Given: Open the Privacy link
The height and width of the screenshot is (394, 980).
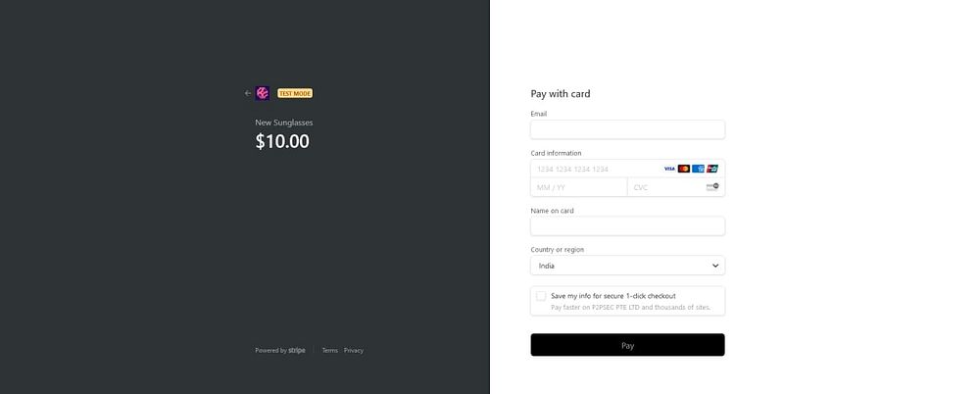Looking at the screenshot, I should tap(354, 350).
